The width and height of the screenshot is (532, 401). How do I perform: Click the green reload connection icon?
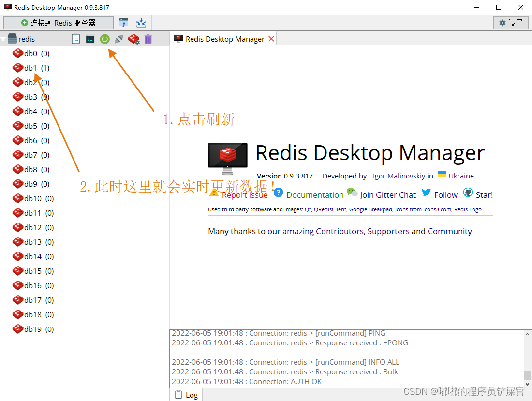point(105,39)
